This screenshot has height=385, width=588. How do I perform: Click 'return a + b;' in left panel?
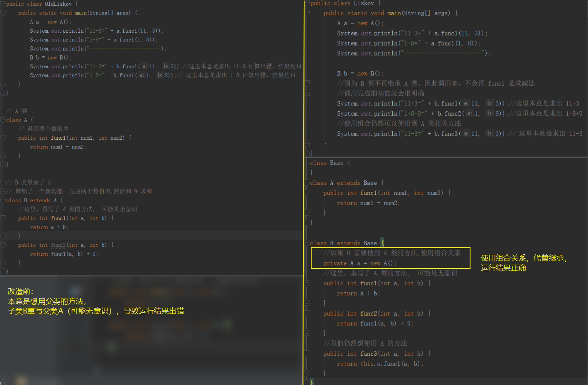pyautogui.click(x=49, y=227)
